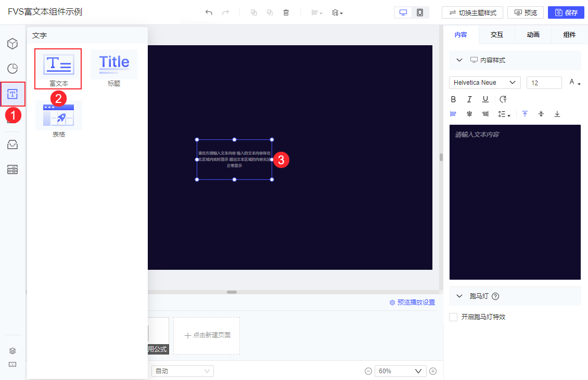
Task: Open the 60% zoom level dropdown
Action: point(401,371)
